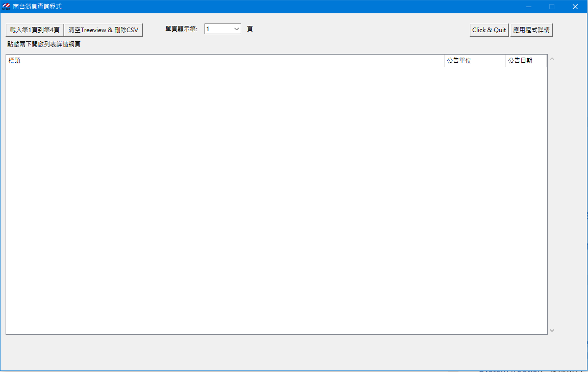Screen dimensions: 588x372
Task: Click the 標題 column header
Action: (224, 61)
